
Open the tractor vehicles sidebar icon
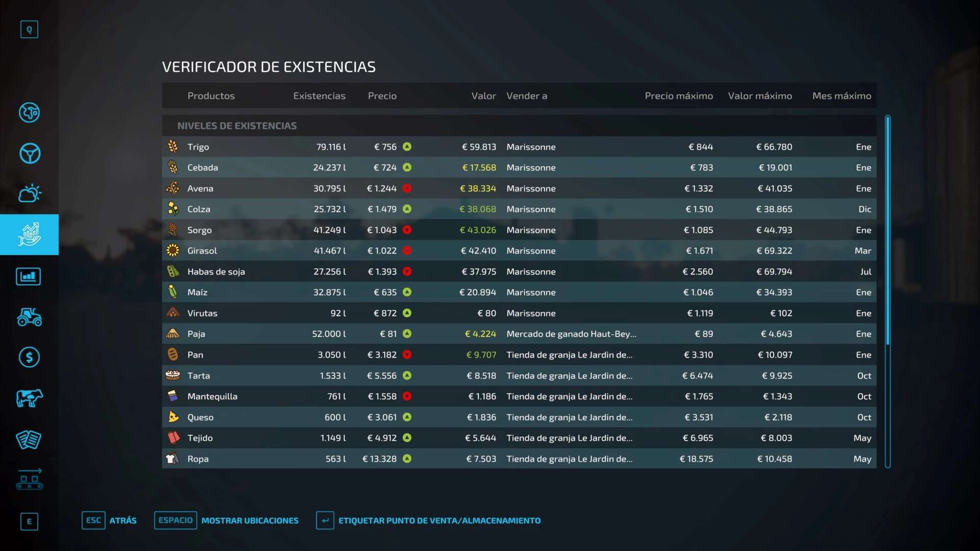tap(29, 317)
